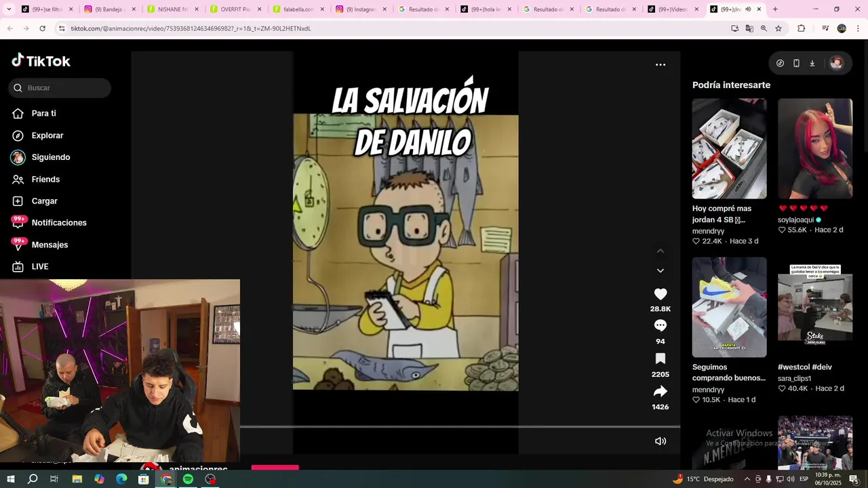Open the browser extensions puzzle icon
This screenshot has width=868, height=488.
[802, 28]
